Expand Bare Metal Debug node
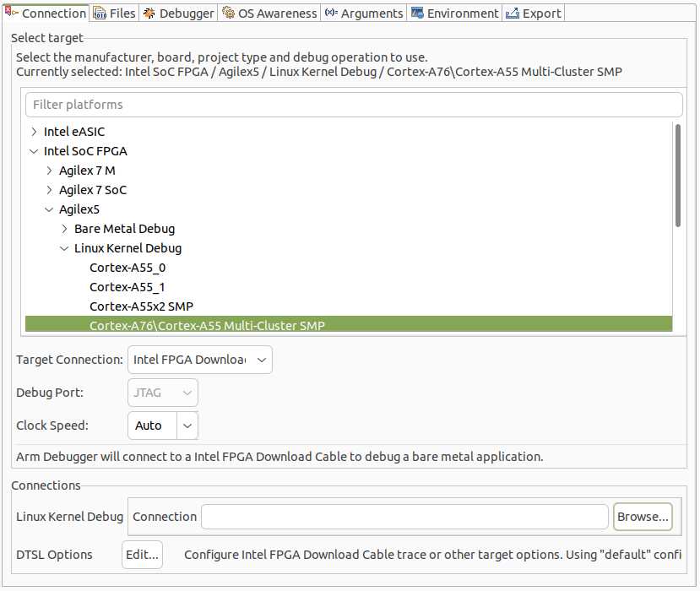Viewport: 700px width, 591px height. point(65,229)
